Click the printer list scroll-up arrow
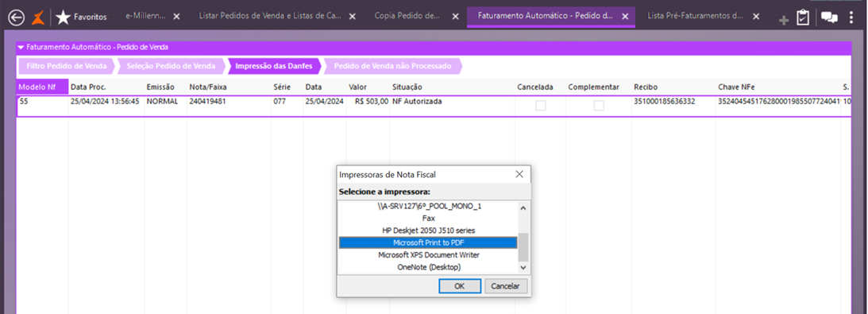 (x=523, y=207)
